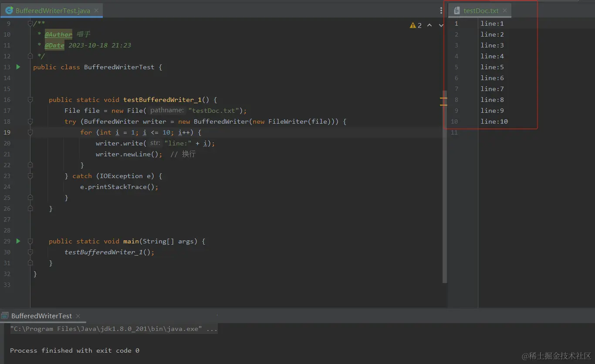This screenshot has height=364, width=595.
Task: Click the @Author tag in the Javadoc
Action: 58,34
